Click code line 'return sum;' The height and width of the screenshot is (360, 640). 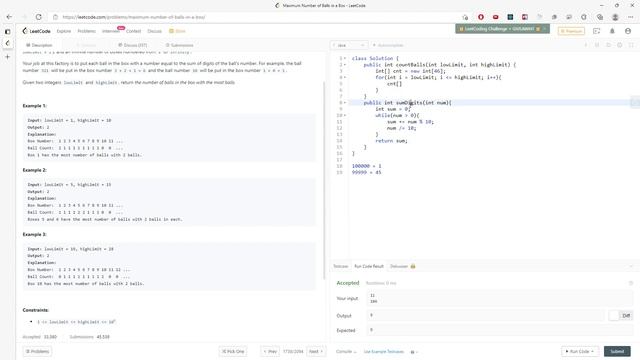point(391,141)
